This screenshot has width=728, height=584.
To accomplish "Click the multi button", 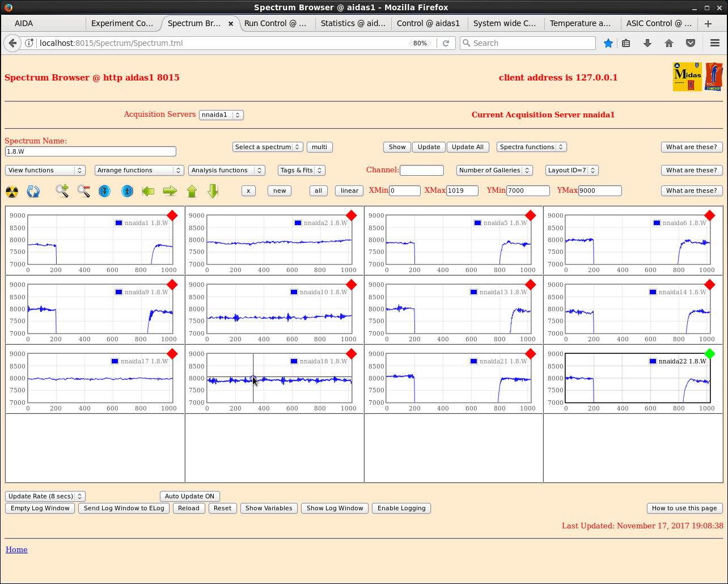I will (x=320, y=147).
